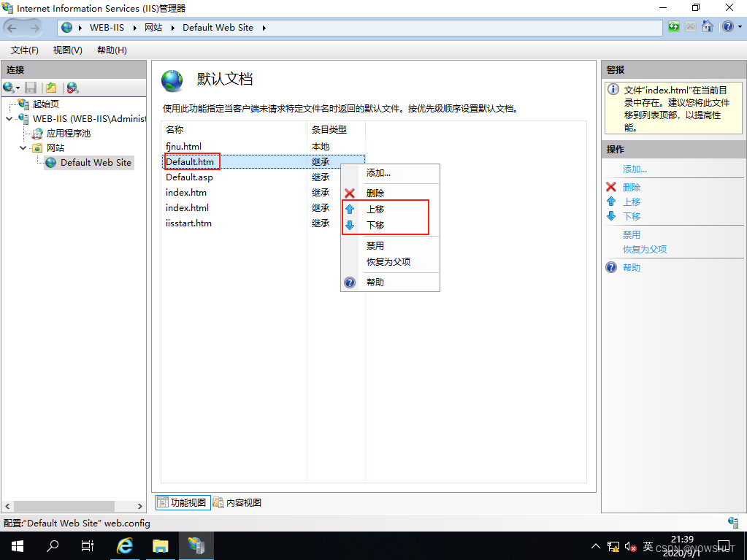Refresh the page using the green refresh icon
The height and width of the screenshot is (560, 747).
click(x=673, y=27)
